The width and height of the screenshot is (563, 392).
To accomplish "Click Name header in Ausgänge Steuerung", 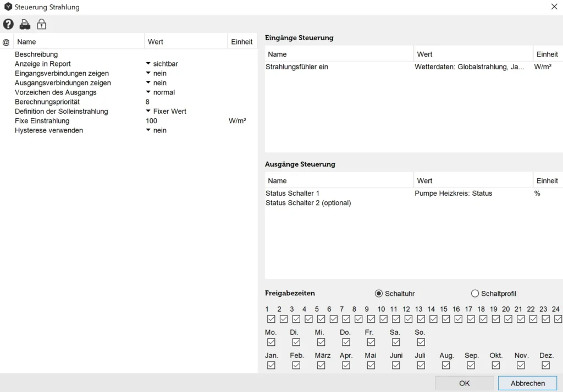I will tap(339, 180).
